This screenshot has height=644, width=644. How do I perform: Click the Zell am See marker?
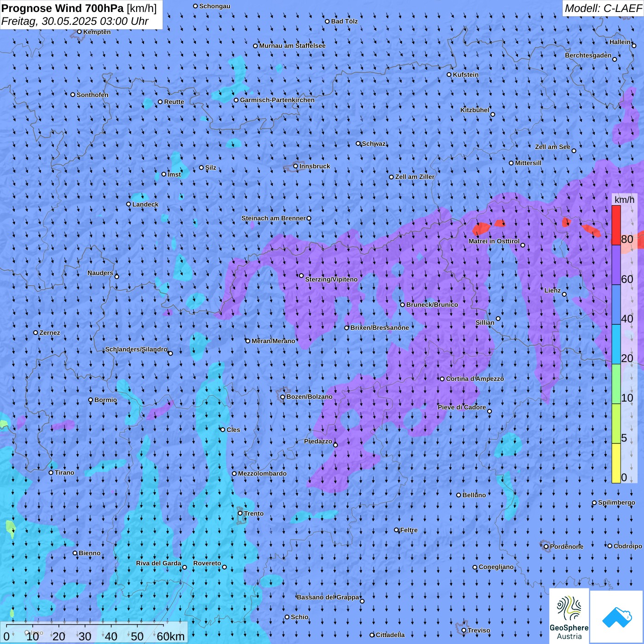574,151
